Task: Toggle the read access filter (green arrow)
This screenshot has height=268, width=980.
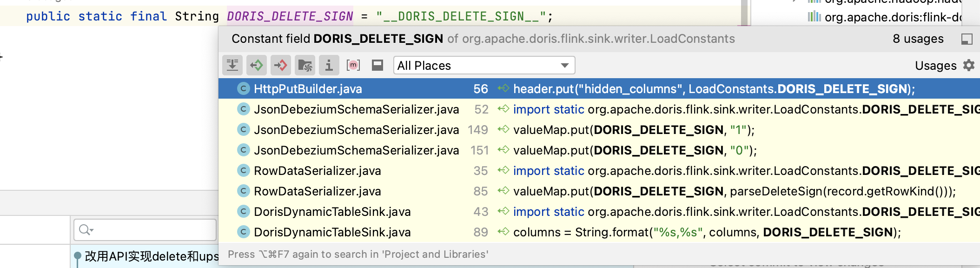Action: coord(257,66)
